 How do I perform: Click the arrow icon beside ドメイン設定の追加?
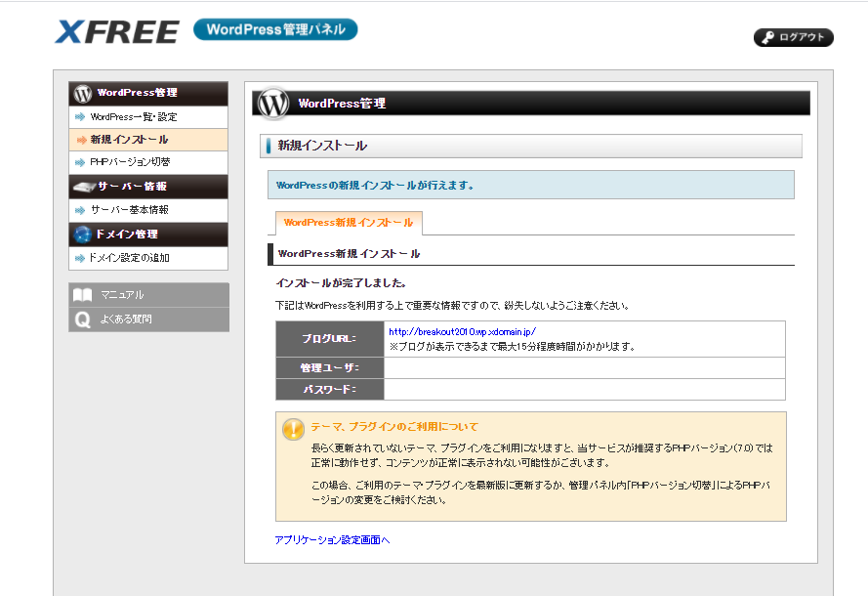click(80, 258)
